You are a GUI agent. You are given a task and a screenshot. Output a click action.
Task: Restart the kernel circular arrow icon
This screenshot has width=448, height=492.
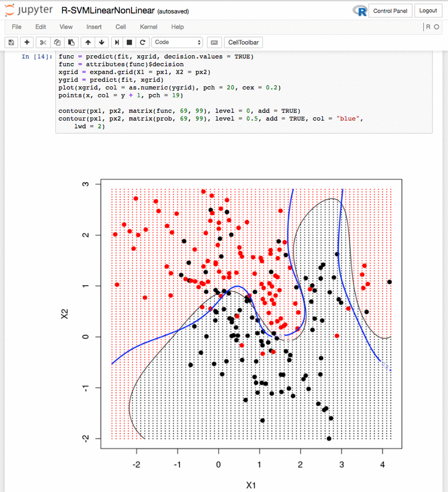(x=143, y=42)
